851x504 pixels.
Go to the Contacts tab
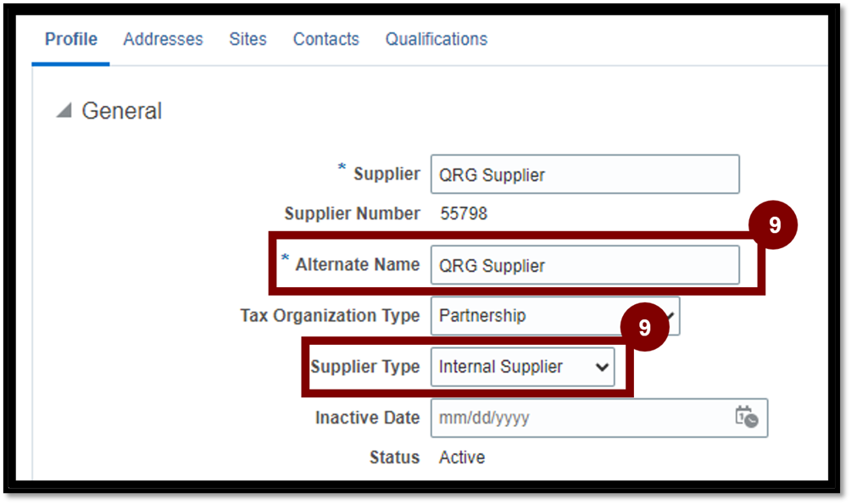click(x=326, y=39)
